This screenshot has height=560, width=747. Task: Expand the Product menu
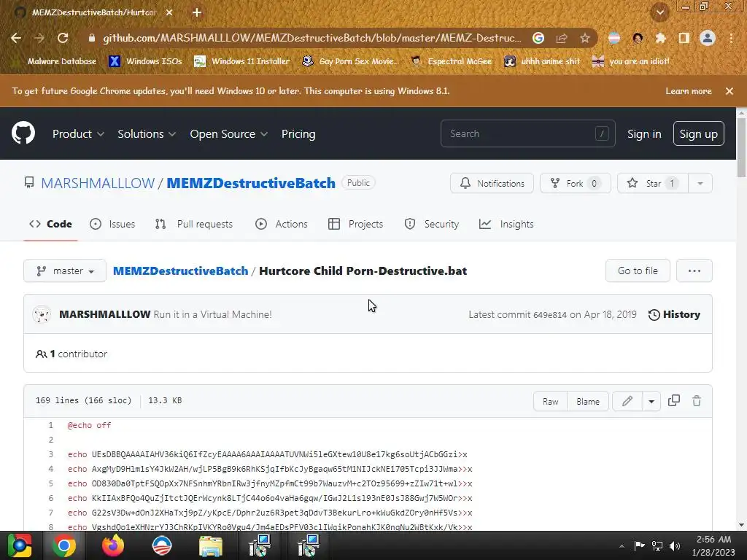coord(78,134)
